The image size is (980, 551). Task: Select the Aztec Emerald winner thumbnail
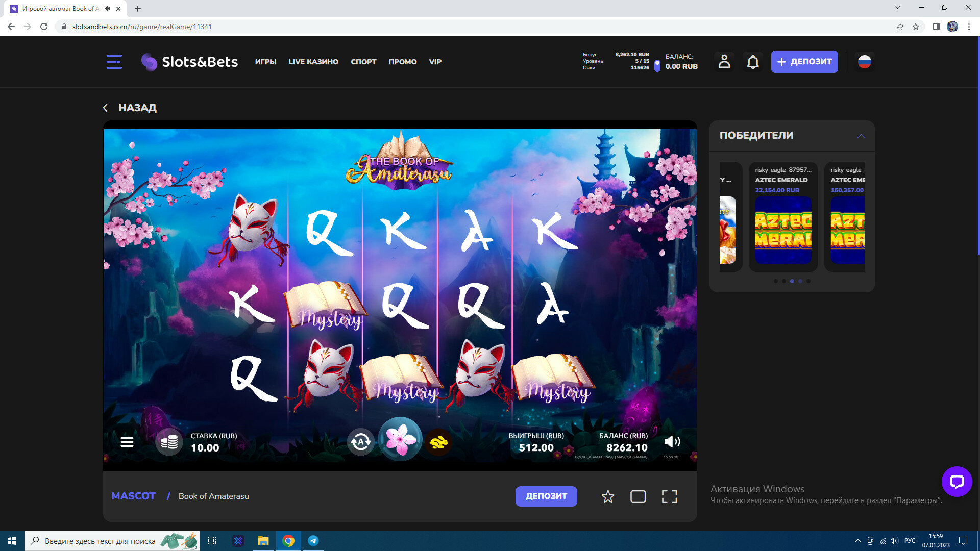click(x=783, y=230)
